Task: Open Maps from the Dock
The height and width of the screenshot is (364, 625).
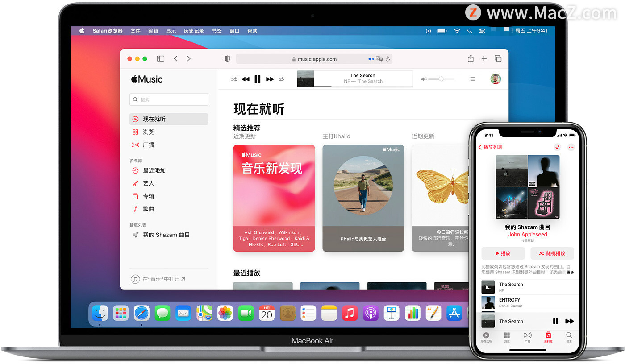Action: click(204, 313)
